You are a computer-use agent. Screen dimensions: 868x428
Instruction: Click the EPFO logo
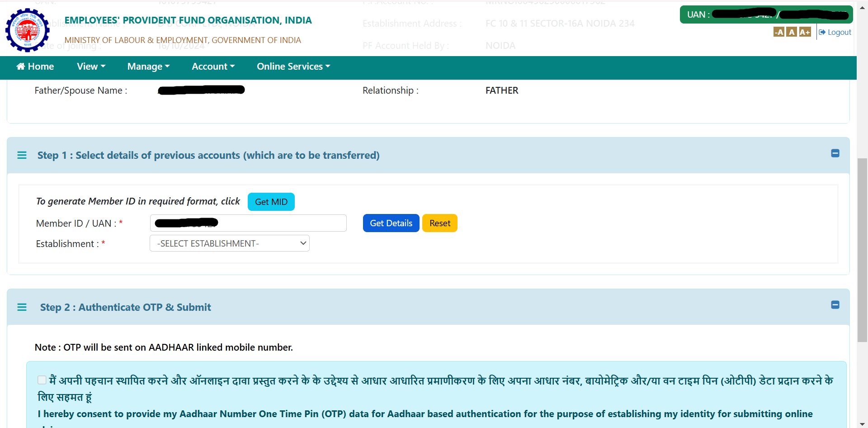(28, 30)
